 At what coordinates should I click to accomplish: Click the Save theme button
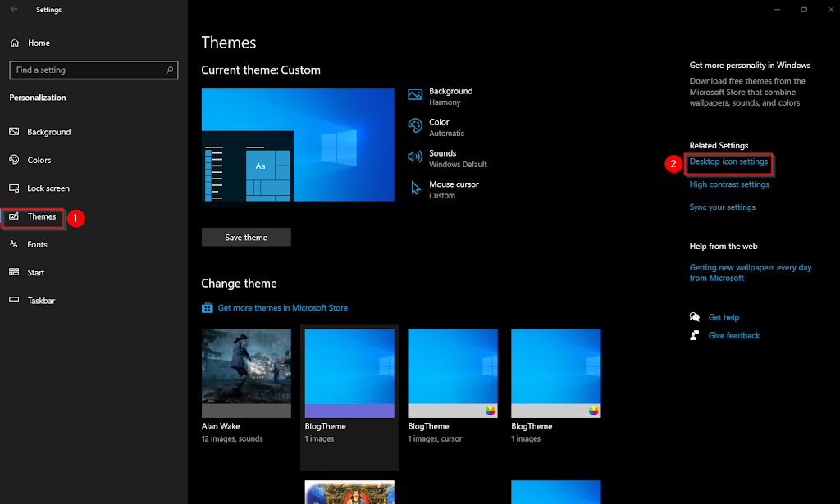pyautogui.click(x=246, y=237)
